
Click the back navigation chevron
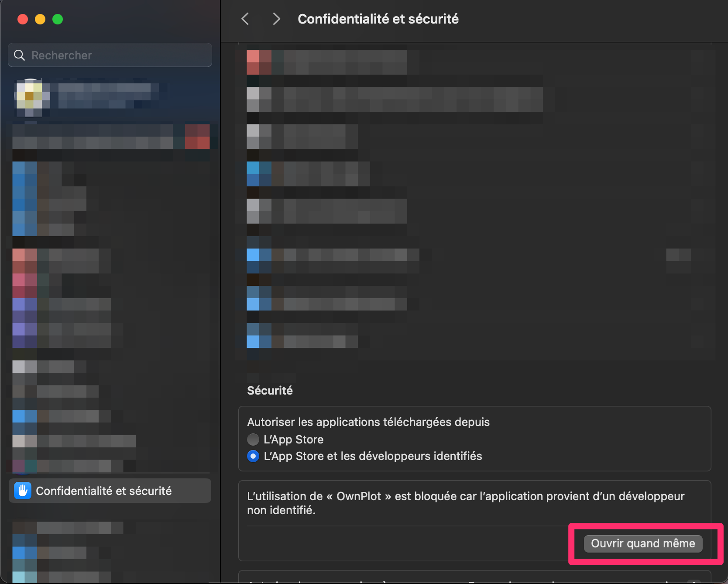245,19
